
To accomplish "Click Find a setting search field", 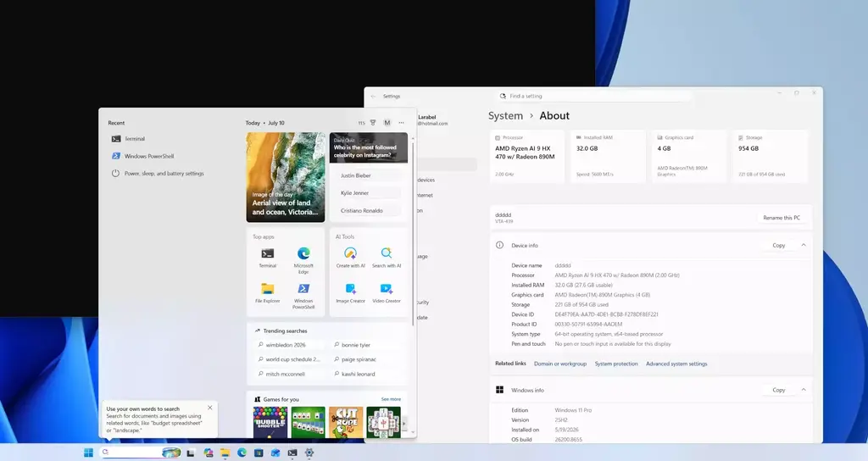I will click(x=595, y=96).
